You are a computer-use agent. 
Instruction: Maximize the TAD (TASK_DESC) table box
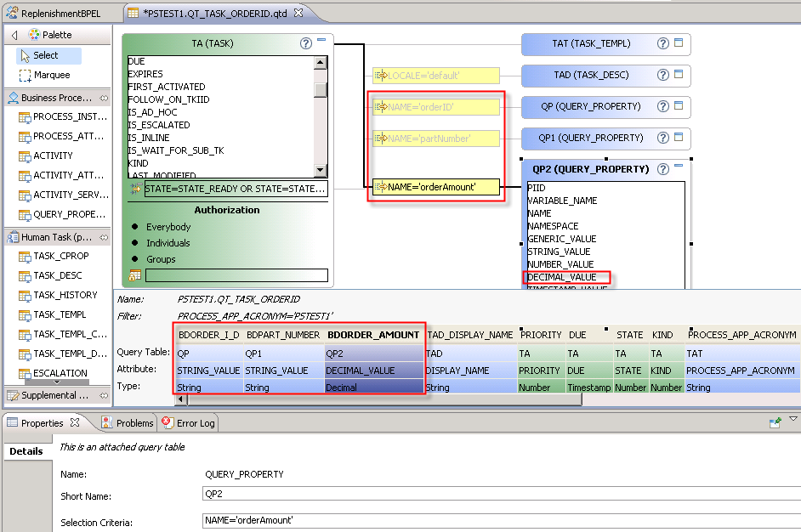[679, 74]
